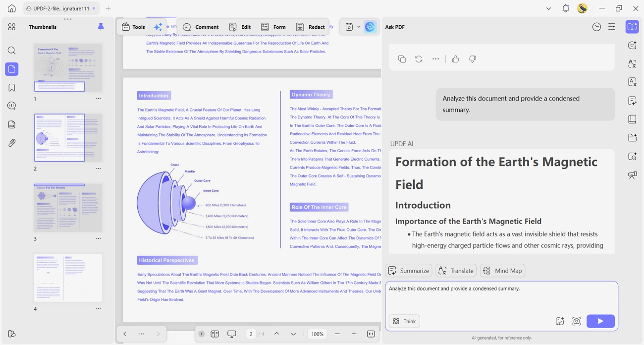The image size is (644, 345).
Task: Zoom in with the plus button
Action: [354, 334]
